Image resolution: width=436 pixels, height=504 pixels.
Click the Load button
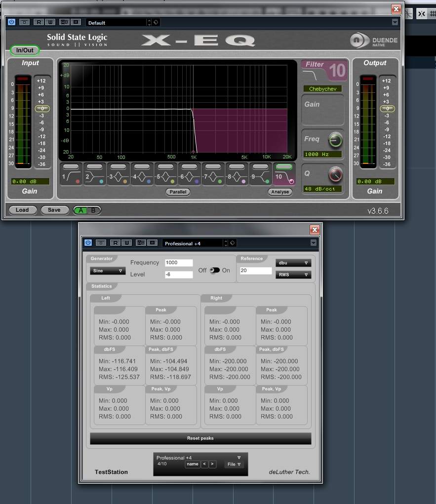click(x=22, y=210)
